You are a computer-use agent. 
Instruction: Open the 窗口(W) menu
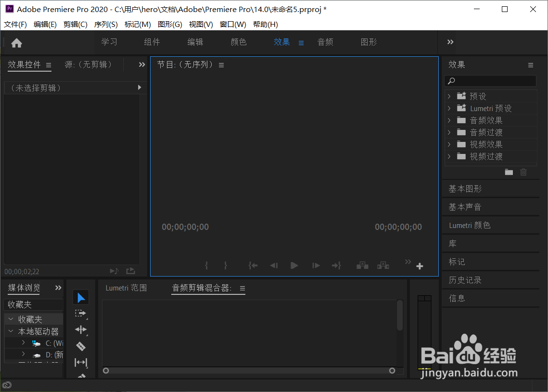tap(233, 25)
